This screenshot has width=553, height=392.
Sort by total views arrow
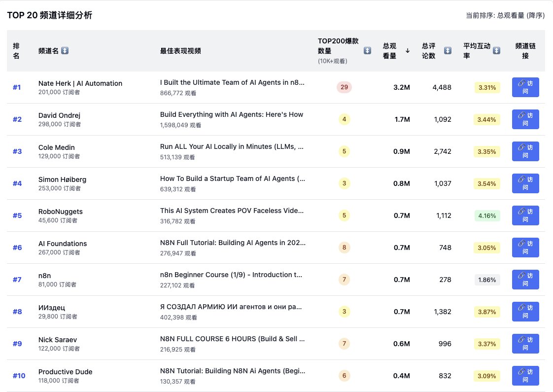click(407, 50)
